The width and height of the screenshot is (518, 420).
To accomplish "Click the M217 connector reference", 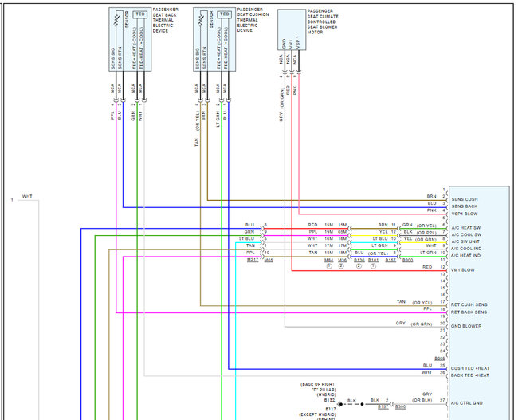I will coord(253,260).
